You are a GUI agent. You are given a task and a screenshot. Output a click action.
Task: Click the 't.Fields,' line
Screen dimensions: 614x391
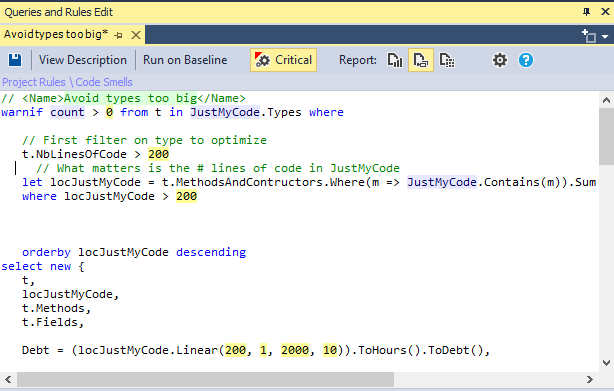click(x=53, y=323)
